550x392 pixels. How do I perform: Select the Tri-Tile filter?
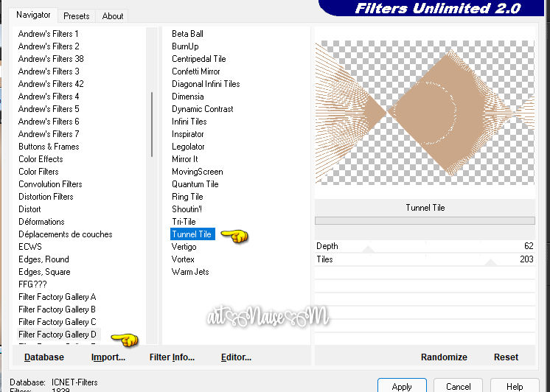pos(184,222)
